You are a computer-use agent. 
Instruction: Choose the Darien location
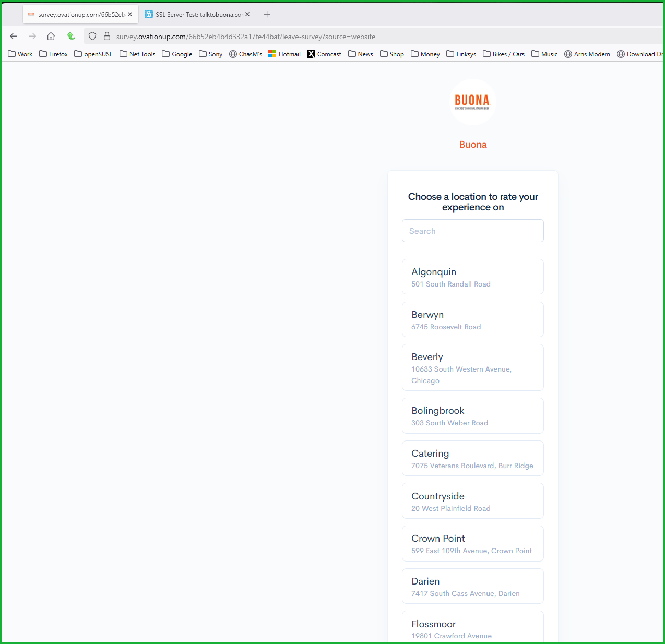click(x=473, y=586)
